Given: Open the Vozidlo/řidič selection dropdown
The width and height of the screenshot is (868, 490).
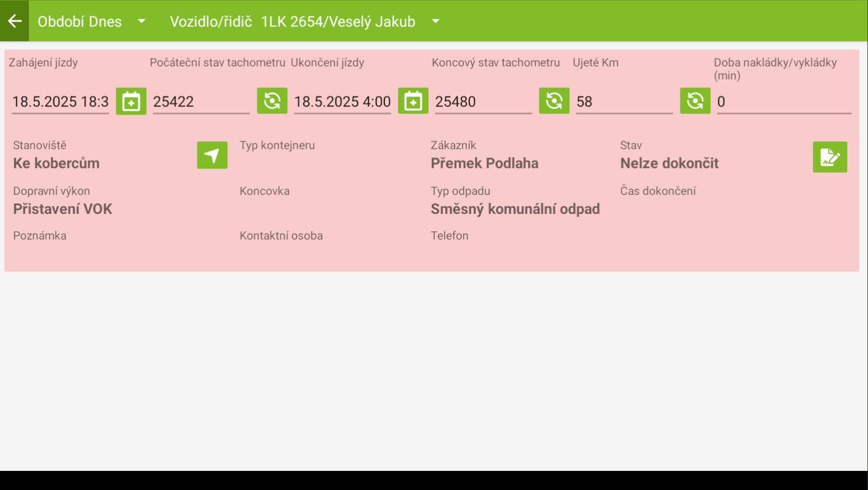Looking at the screenshot, I should click(x=305, y=21).
